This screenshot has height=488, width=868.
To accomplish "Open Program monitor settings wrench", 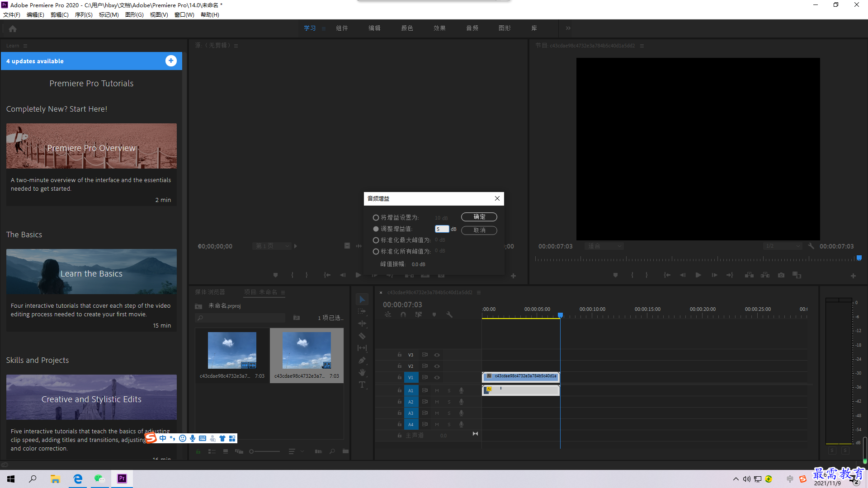I will coord(811,246).
